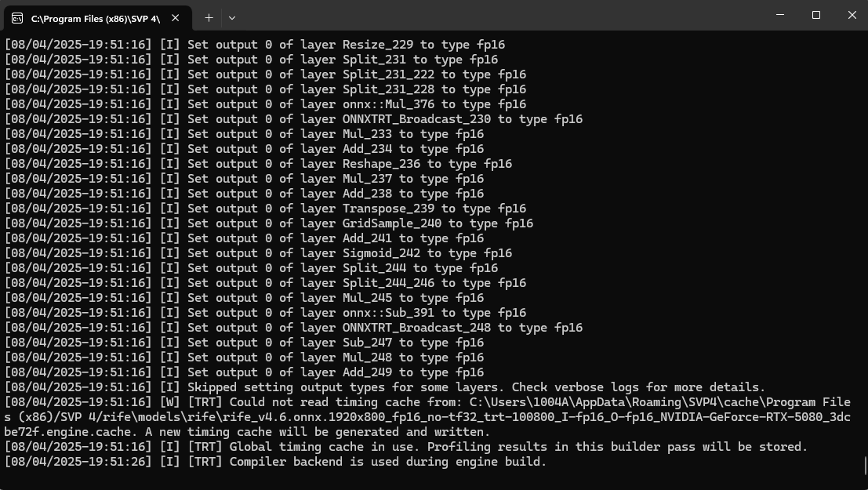The image size is (868, 490).
Task: Click the vertical scrollbar thumb
Action: [x=865, y=466]
